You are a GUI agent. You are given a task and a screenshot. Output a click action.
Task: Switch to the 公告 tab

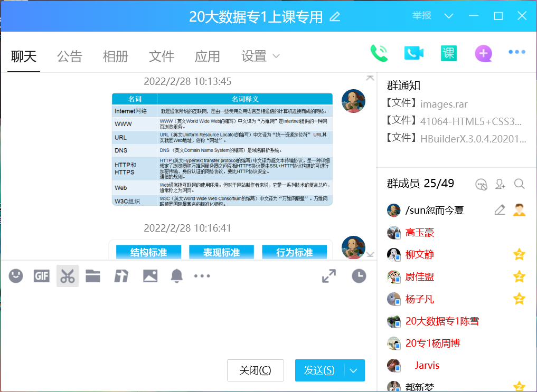70,56
